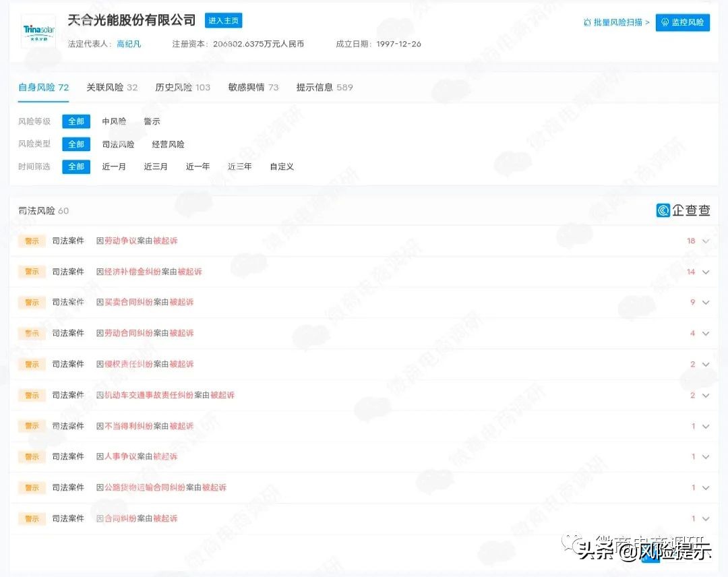
Task: Select 中风险 risk level filter
Action: (115, 121)
